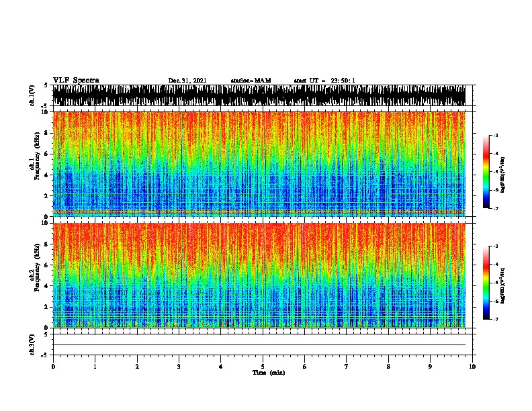Click the "station=MAM" header label
The width and height of the screenshot is (532, 411).
(x=251, y=81)
